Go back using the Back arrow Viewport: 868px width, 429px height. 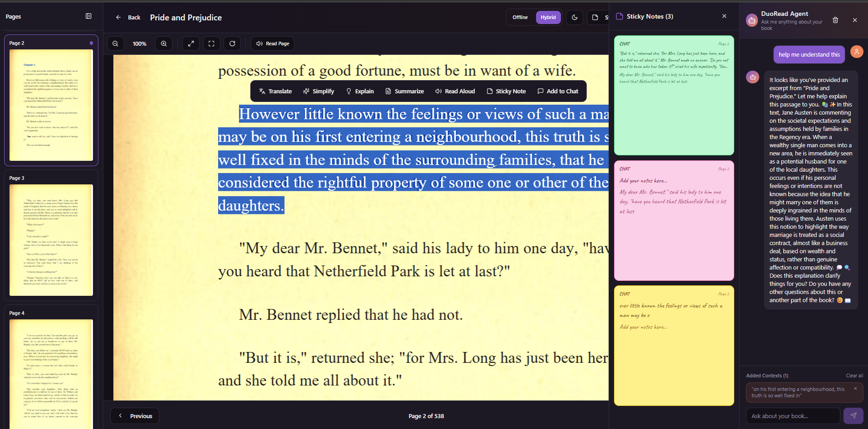(128, 17)
